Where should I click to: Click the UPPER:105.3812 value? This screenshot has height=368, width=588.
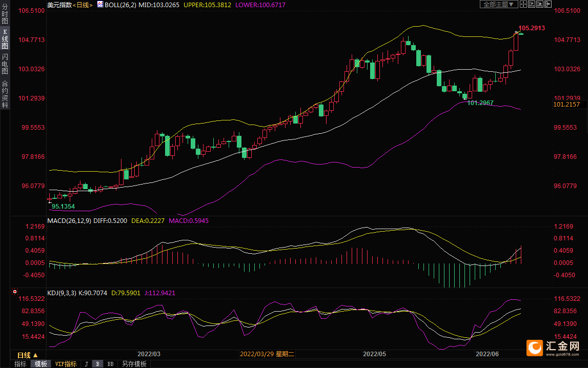(x=208, y=5)
